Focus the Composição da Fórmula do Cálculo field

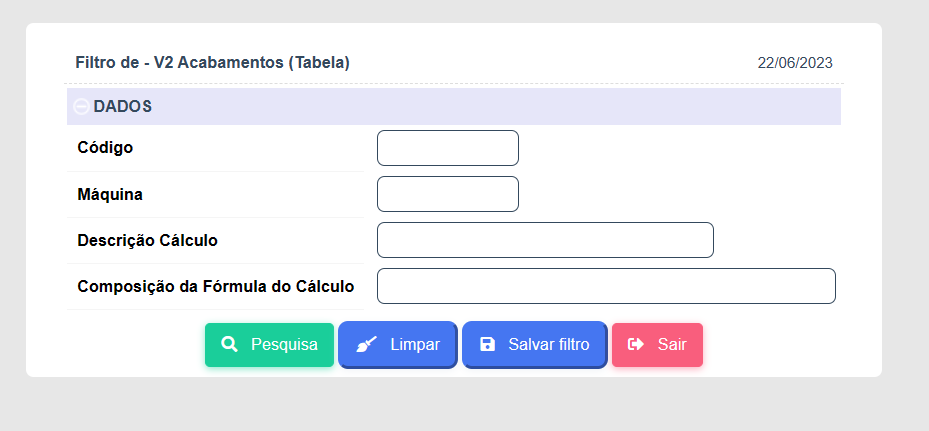[606, 286]
